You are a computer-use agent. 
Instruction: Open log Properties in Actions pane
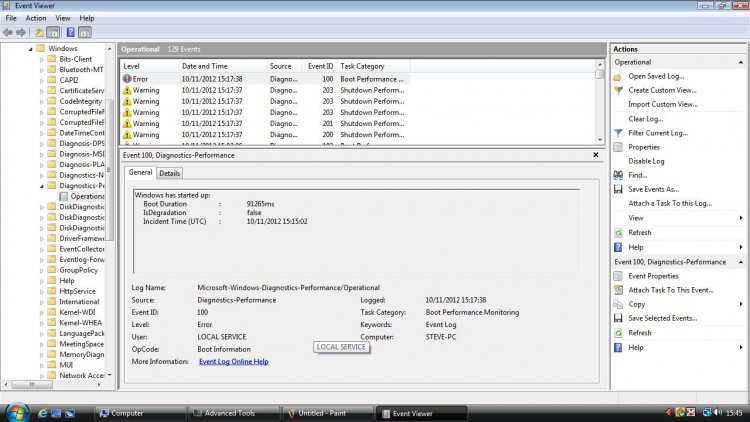(643, 147)
